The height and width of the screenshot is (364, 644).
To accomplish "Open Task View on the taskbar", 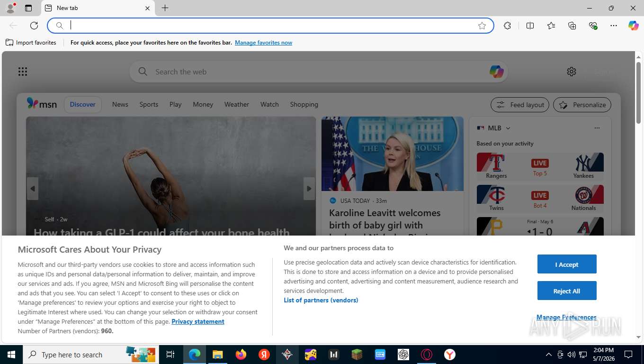I will tap(170, 355).
